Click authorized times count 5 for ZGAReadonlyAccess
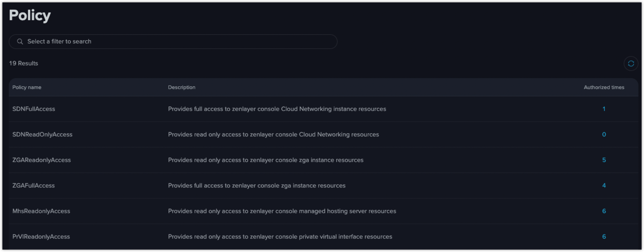Image resolution: width=644 pixels, height=252 pixels. [x=604, y=160]
